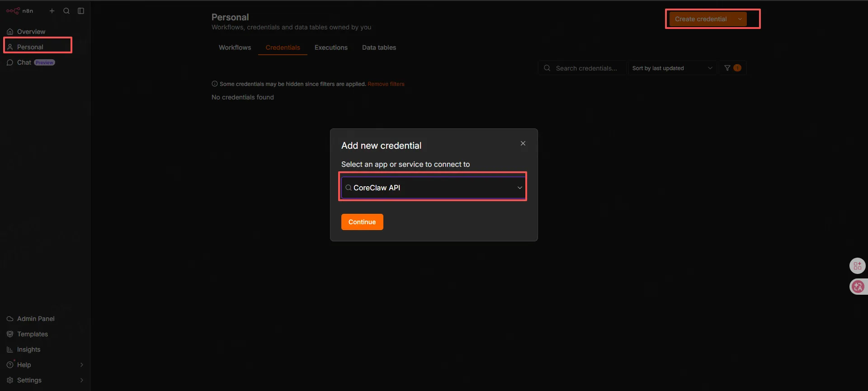Image resolution: width=868 pixels, height=391 pixels.
Task: Open the Create credential dropdown arrow
Action: pyautogui.click(x=740, y=19)
